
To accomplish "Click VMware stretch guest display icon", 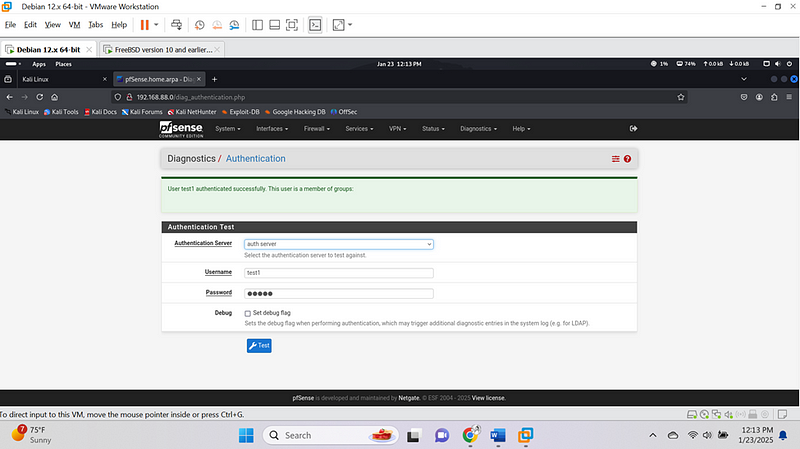I will 338,25.
